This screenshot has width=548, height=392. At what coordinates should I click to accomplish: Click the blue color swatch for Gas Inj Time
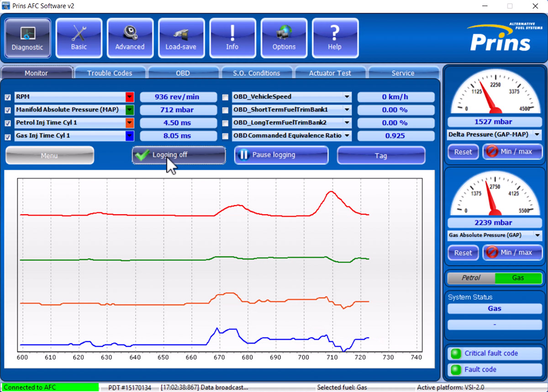(130, 136)
